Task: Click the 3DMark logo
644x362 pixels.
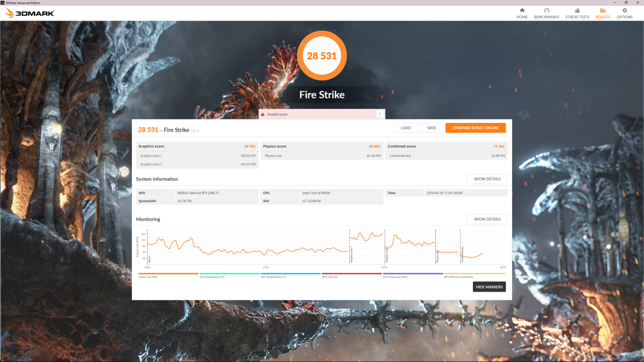Action: [x=30, y=13]
